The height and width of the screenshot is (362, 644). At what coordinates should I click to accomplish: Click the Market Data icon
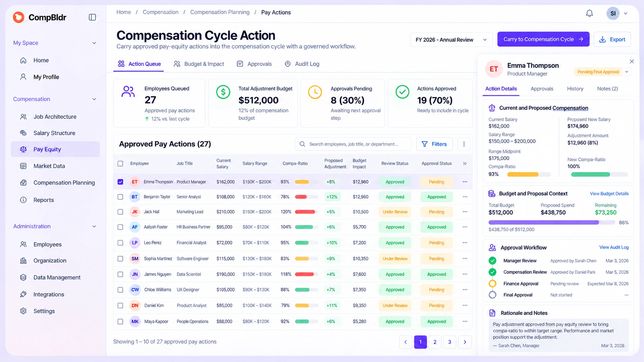pos(23,166)
